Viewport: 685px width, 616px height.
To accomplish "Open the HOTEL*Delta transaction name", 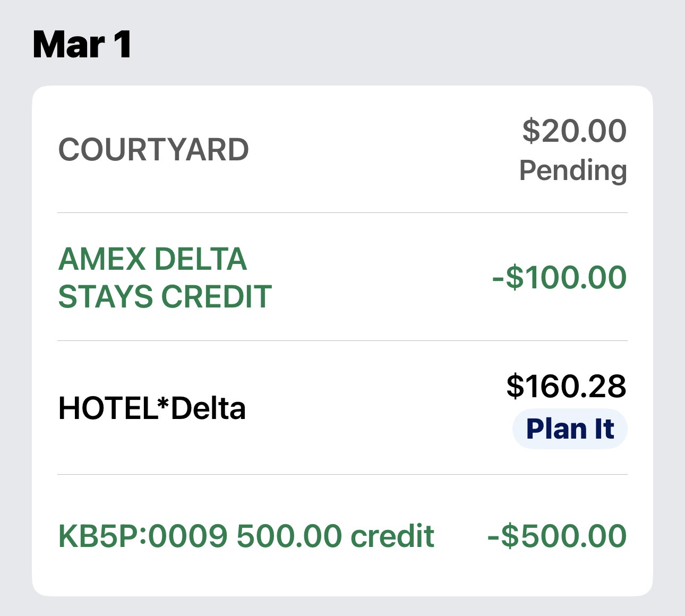I will coord(152,408).
